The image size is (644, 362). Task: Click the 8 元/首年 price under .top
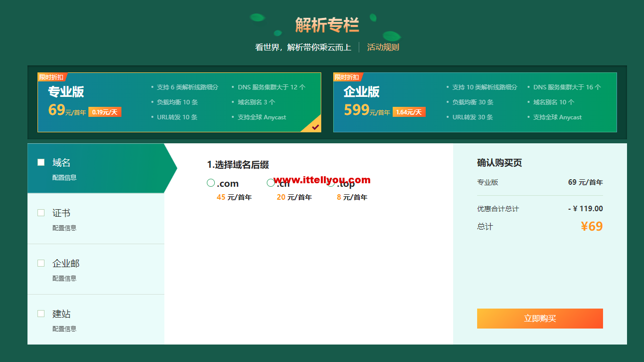coord(352,197)
